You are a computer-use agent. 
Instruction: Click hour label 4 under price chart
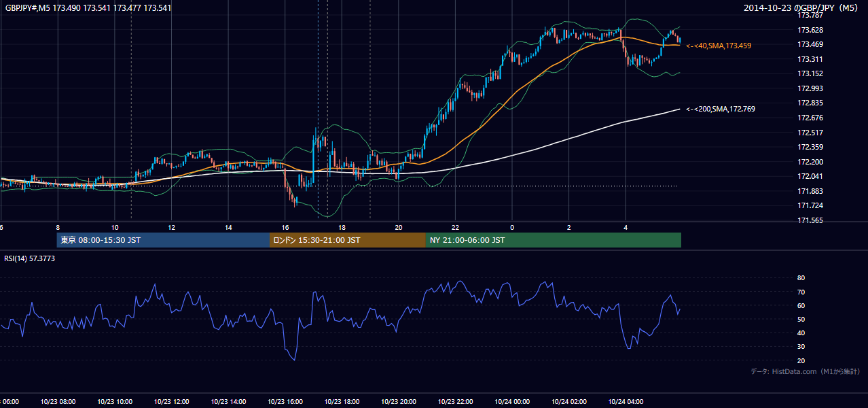click(x=626, y=227)
